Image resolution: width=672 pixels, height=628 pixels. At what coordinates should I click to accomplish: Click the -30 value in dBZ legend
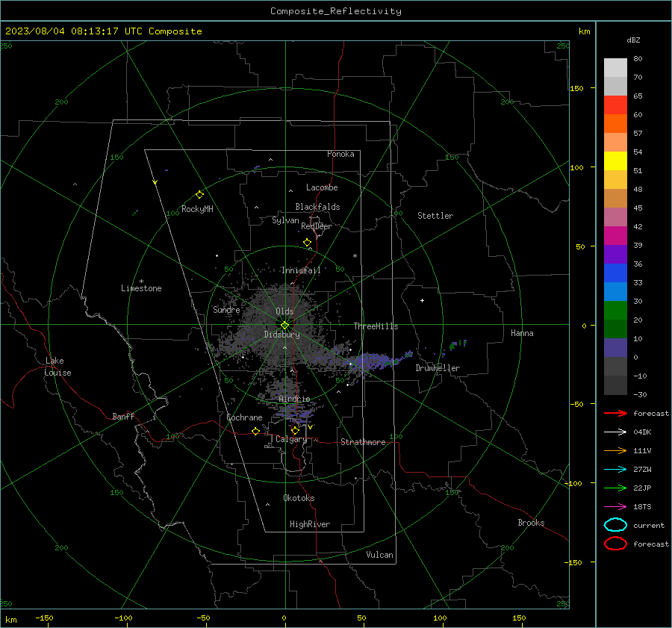[641, 394]
